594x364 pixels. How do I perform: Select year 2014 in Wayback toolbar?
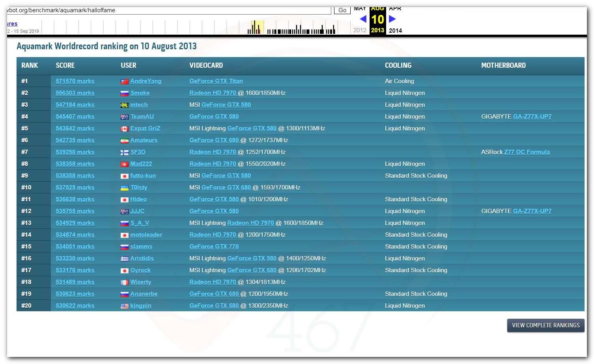point(395,30)
